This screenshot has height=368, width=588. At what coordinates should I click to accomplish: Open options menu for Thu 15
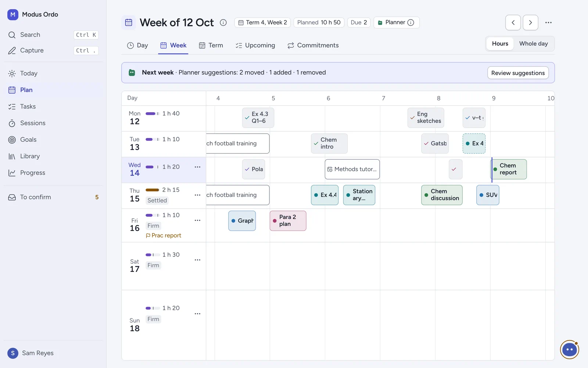197,195
